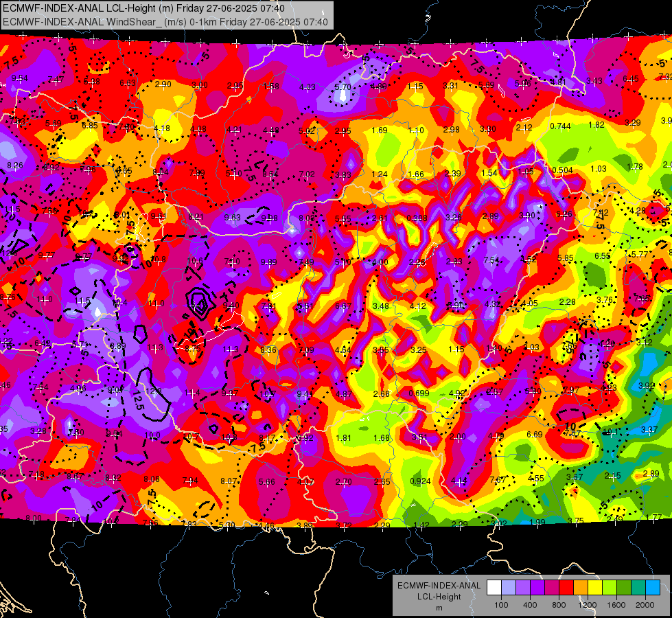Screen dimensions: 672x618
Task: Click the map value 1.78
Action: (x=635, y=167)
